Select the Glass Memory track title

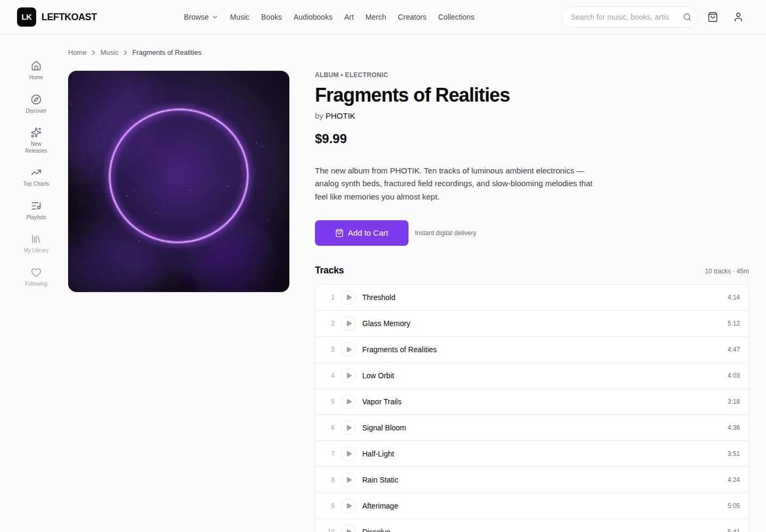(386, 323)
